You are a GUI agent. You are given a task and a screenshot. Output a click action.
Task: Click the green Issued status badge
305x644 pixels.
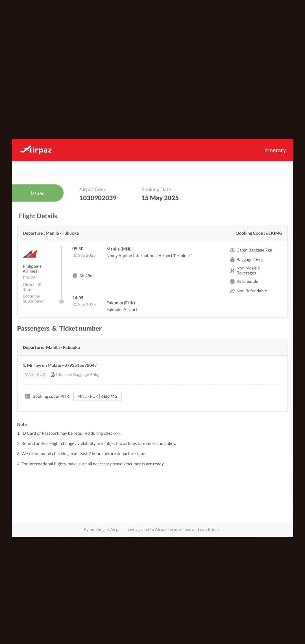coord(38,193)
